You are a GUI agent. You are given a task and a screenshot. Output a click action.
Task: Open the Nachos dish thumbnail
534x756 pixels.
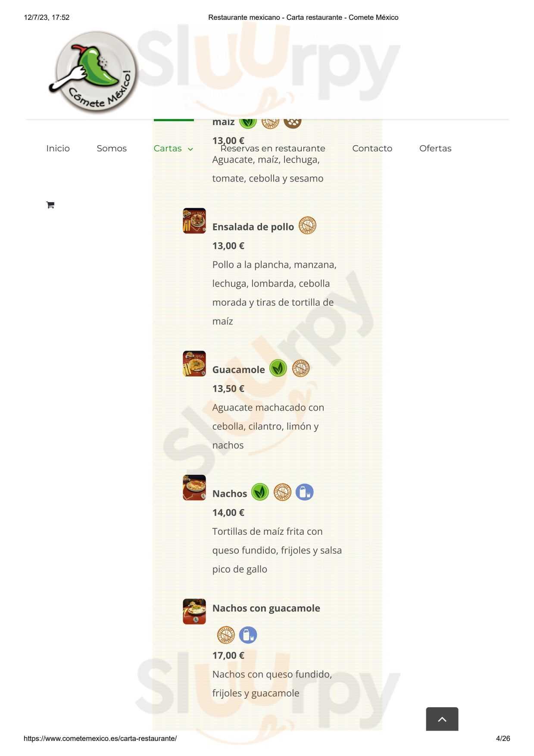194,488
